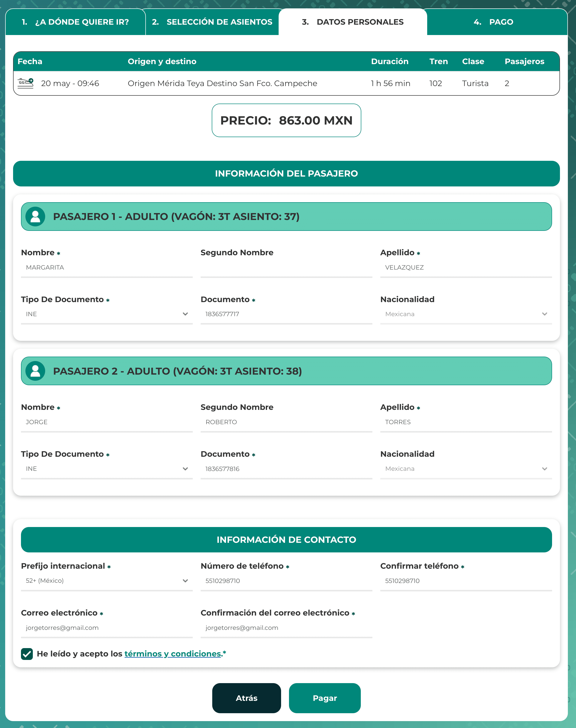Go to ¿A dónde quiere ir? tab
This screenshot has width=576, height=728.
(76, 22)
